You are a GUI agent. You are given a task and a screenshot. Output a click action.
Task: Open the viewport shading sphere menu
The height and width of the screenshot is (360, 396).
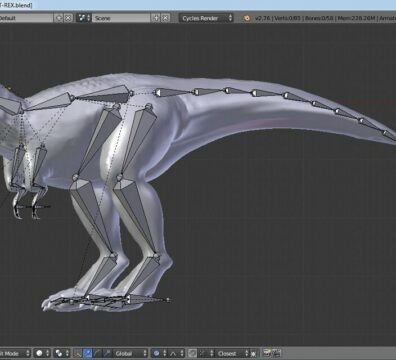(x=42, y=353)
